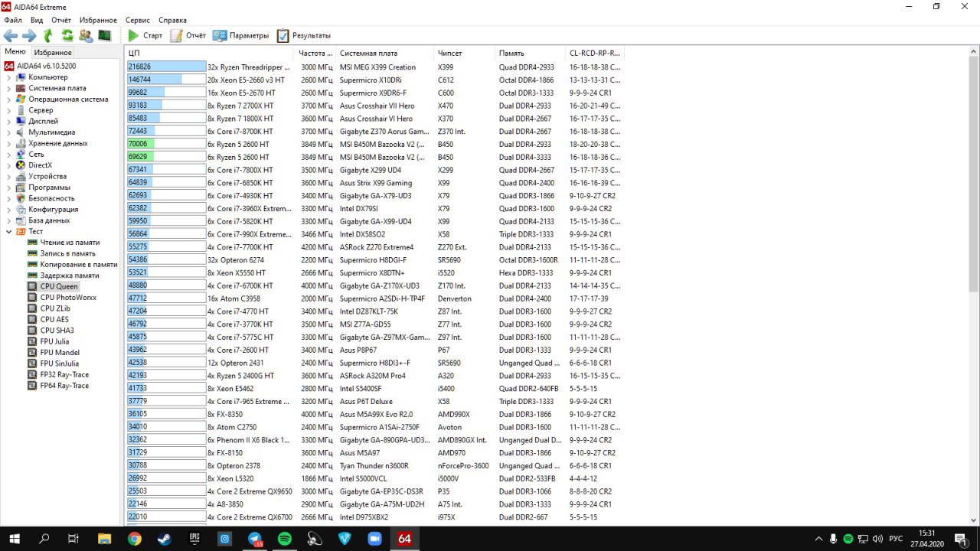Select Устройства in the tree
Viewport: 980px width, 551px height.
pos(47,176)
